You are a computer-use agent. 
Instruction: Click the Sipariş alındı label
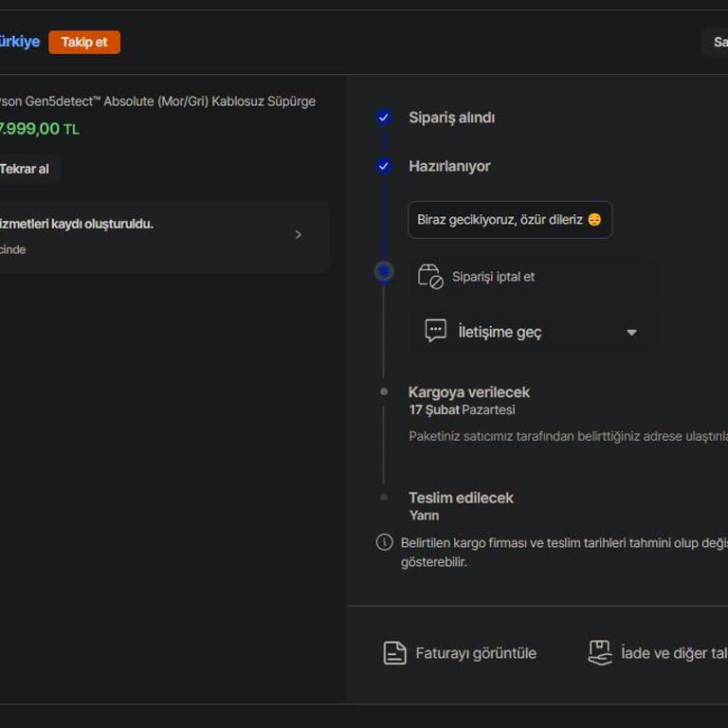coord(452,118)
